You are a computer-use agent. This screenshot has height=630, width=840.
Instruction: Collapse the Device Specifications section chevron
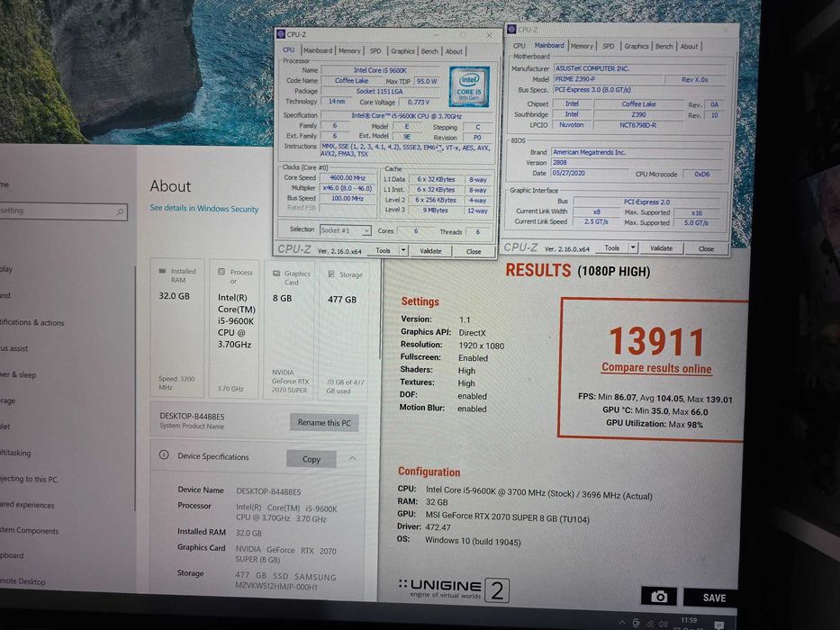click(x=353, y=459)
